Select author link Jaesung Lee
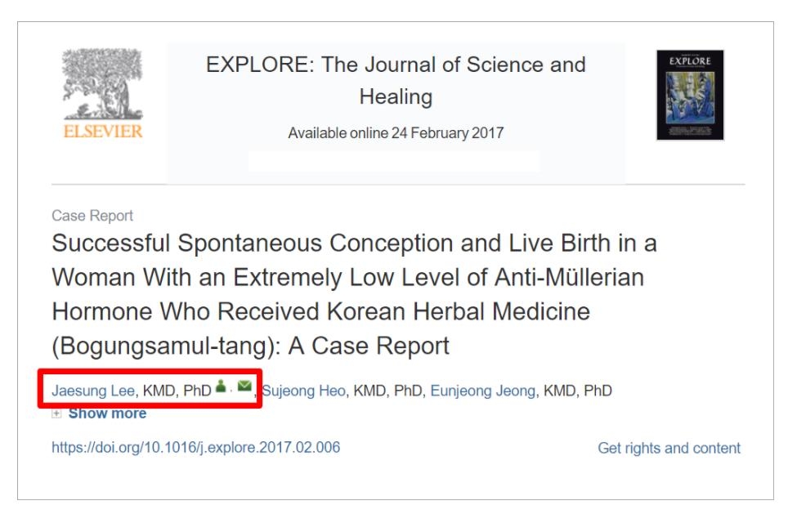 [x=93, y=391]
